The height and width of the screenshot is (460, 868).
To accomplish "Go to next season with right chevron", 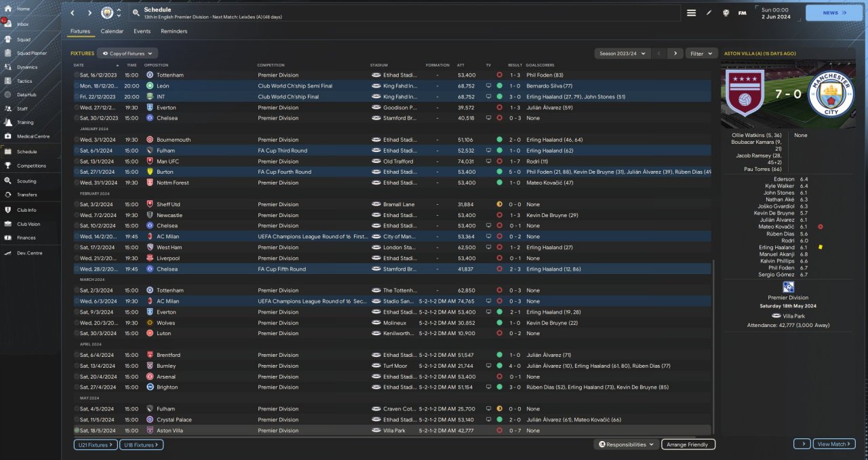I will pos(675,53).
